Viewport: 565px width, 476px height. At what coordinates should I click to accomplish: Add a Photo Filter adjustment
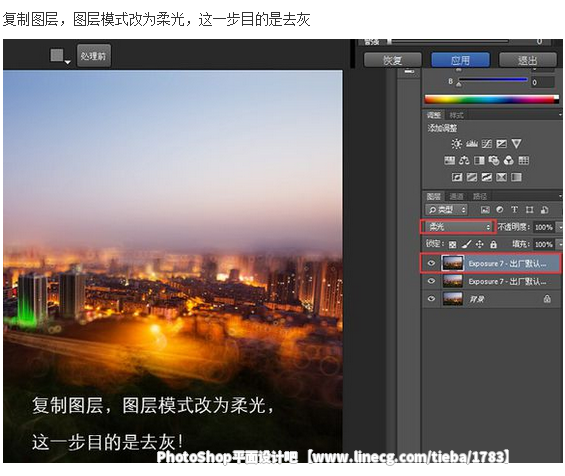(x=494, y=160)
